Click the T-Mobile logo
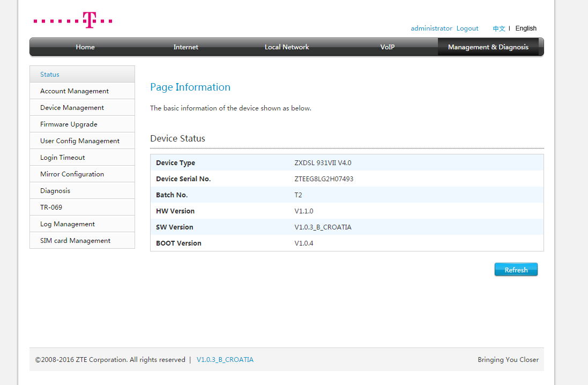 (x=73, y=21)
